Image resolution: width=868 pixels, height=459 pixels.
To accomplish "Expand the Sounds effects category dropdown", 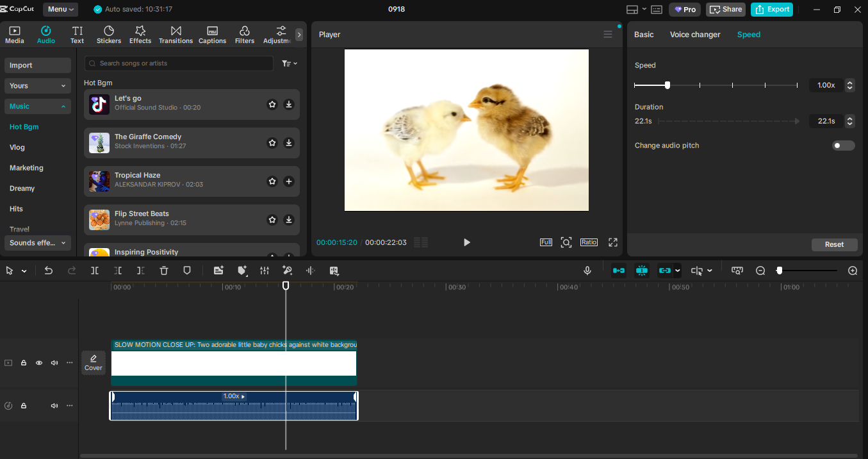I will [x=38, y=243].
